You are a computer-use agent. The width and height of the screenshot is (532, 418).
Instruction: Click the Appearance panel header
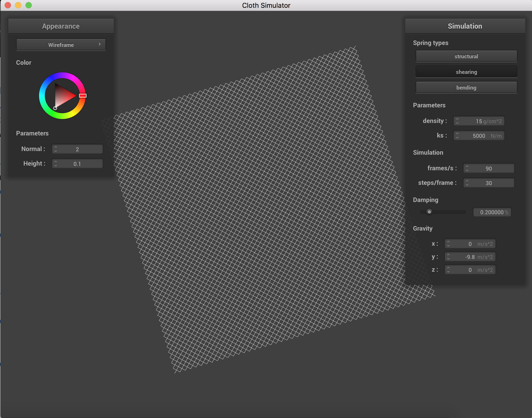click(61, 26)
